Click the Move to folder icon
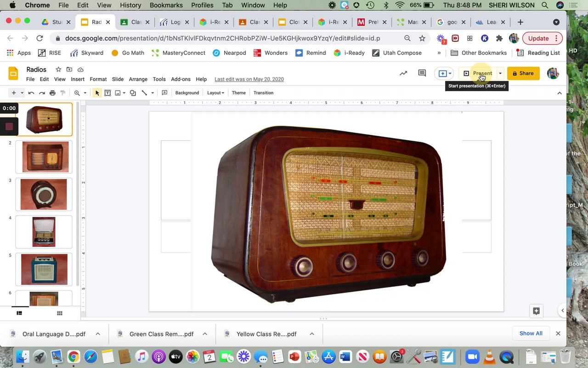The height and width of the screenshot is (368, 588). pyautogui.click(x=69, y=69)
